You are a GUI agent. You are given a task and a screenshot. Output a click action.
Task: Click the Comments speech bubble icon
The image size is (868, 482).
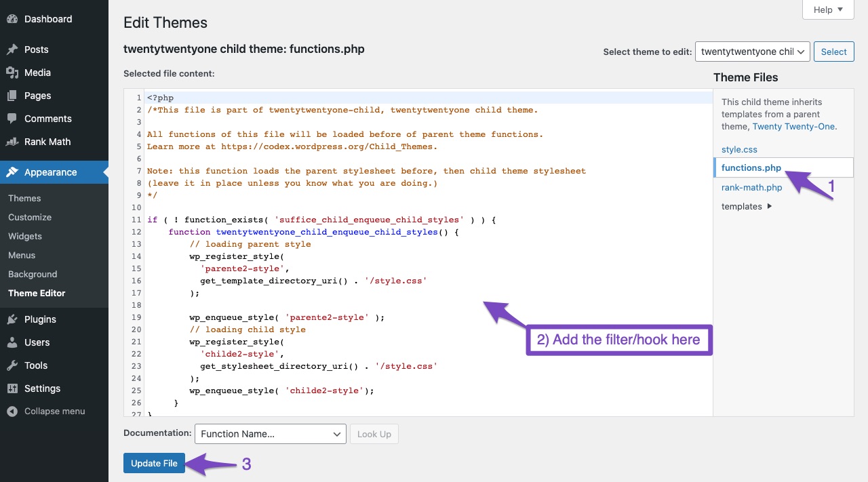coord(12,119)
